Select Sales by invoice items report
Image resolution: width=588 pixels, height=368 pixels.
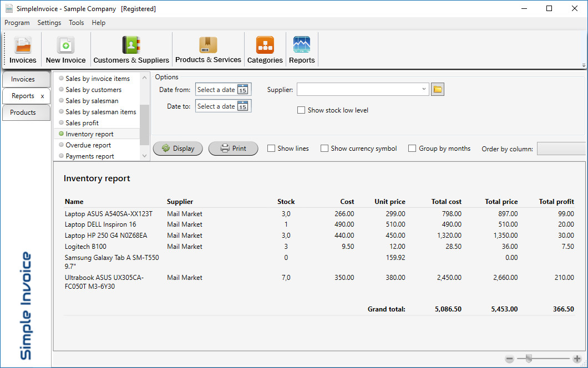[x=98, y=79]
